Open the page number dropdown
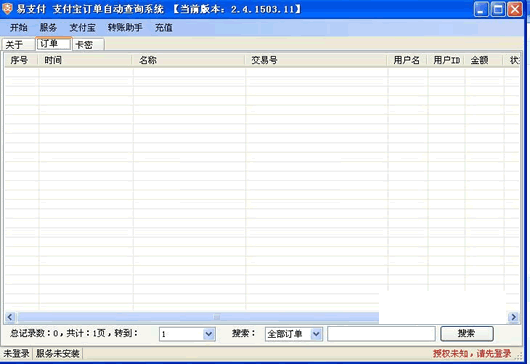Screen dimensions: 530x364 209,334
